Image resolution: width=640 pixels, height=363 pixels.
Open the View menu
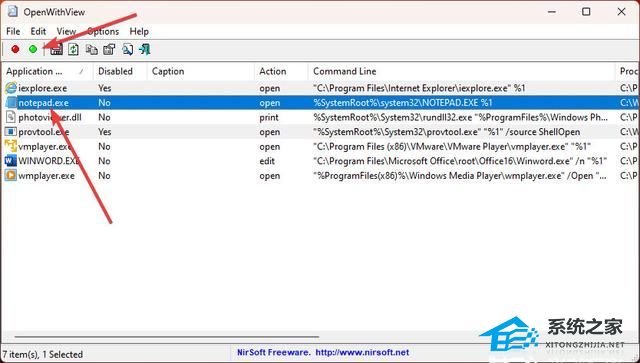[x=66, y=31]
